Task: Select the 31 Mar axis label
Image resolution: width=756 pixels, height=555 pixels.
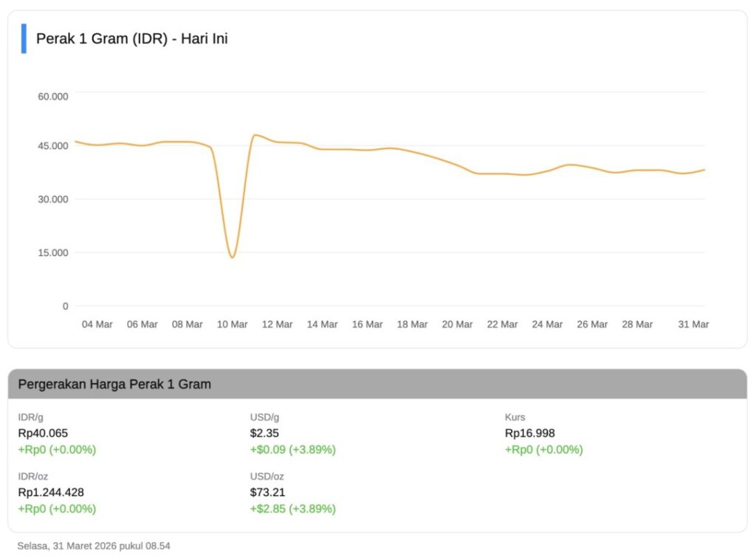Action: point(695,324)
